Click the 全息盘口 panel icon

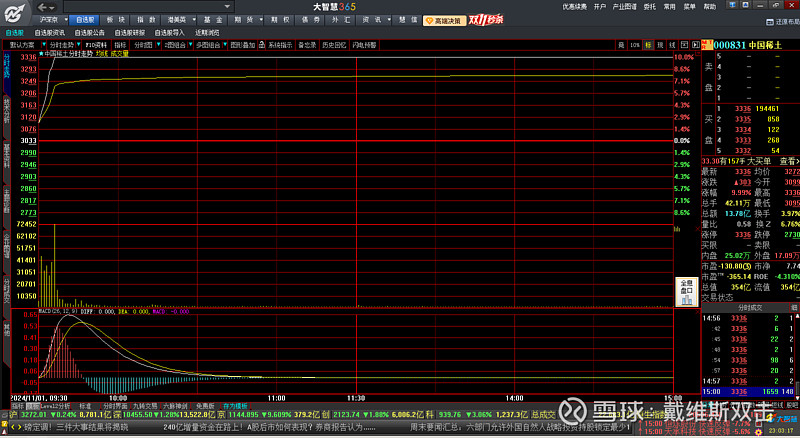[687, 293]
